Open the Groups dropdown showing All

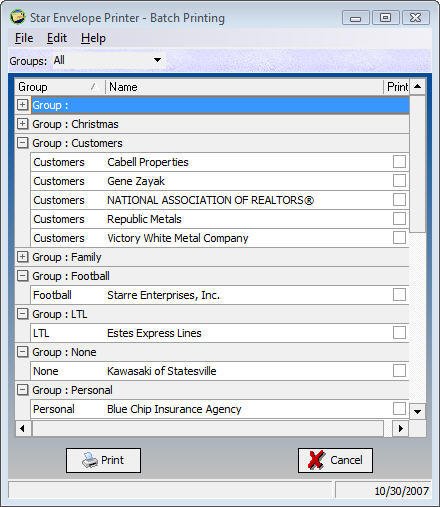point(108,60)
